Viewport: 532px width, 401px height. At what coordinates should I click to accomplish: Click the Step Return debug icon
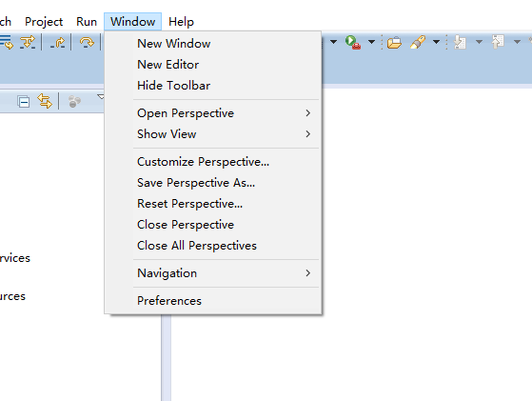(x=58, y=43)
